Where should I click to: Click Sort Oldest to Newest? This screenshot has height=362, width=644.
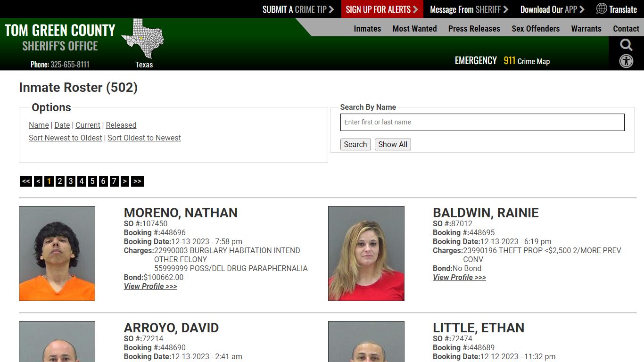(144, 138)
